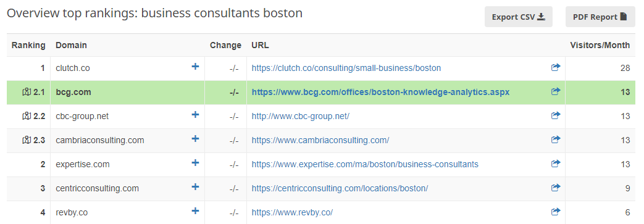Click external link icon for cbc-group.net row
The height and width of the screenshot is (224, 644).
556,115
